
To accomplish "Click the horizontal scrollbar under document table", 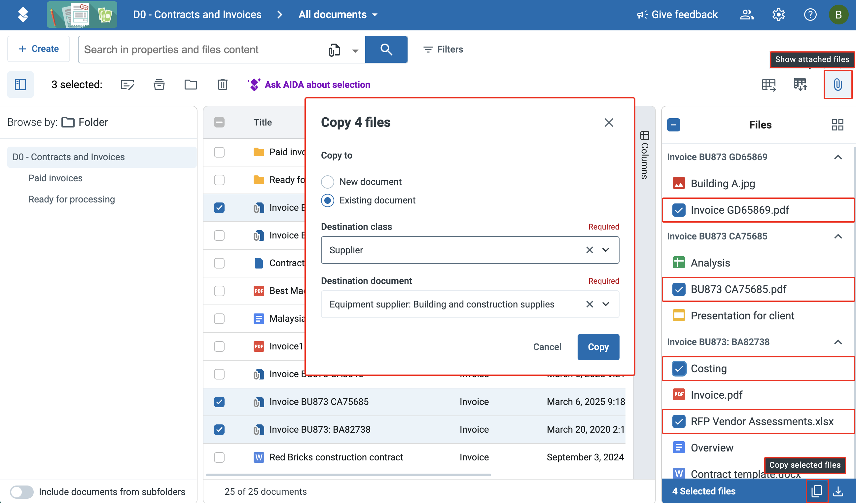I will click(348, 475).
